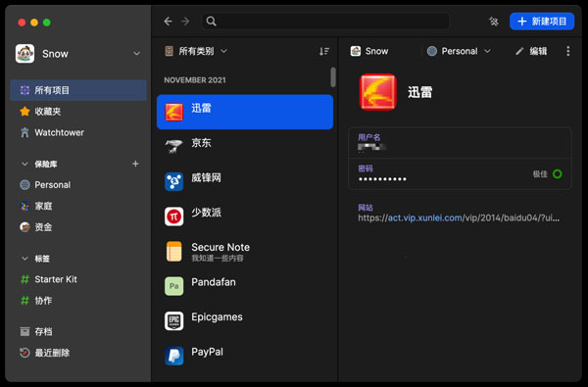Click the magnifier search icon
The width and height of the screenshot is (588, 387).
click(211, 22)
